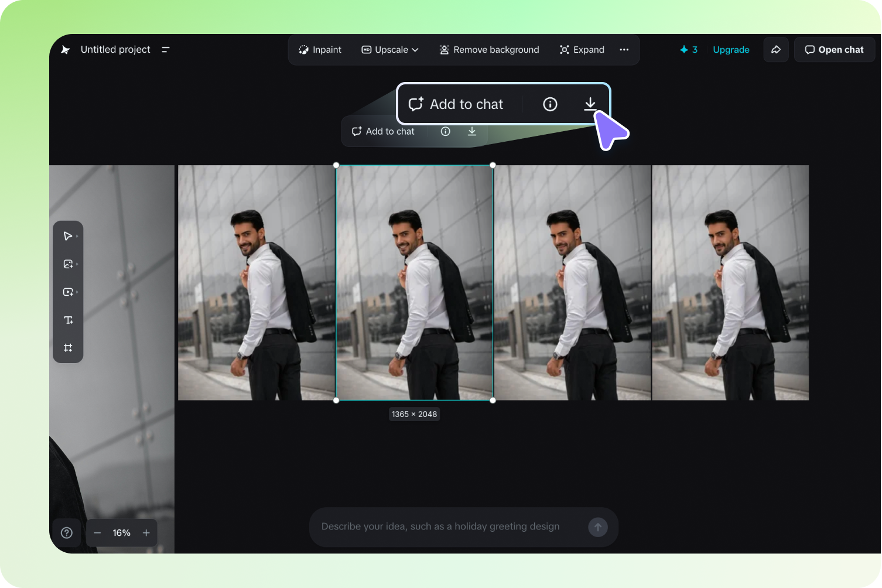Click Add to chat in the small floating toolbar
The height and width of the screenshot is (588, 882).
(383, 131)
